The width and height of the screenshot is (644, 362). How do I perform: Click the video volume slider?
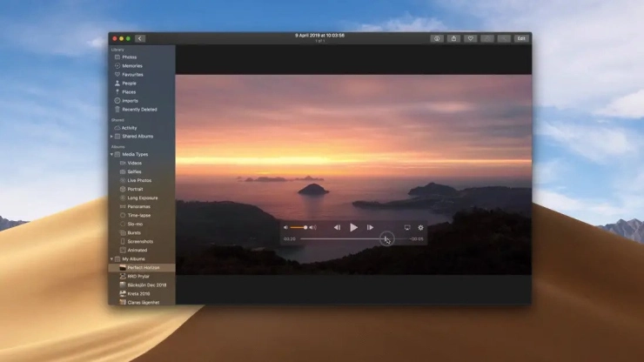[x=299, y=227]
